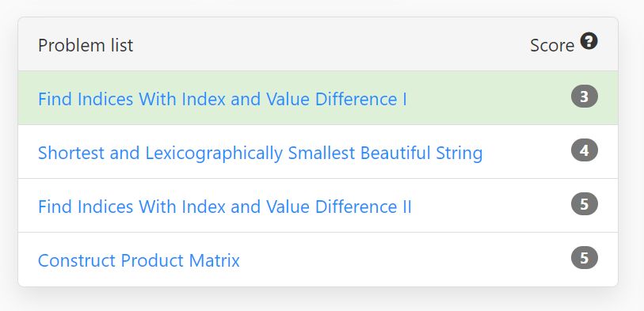This screenshot has height=311, width=644.
Task: Click score badge 5 for Construct Product Matrix
Action: click(x=585, y=258)
